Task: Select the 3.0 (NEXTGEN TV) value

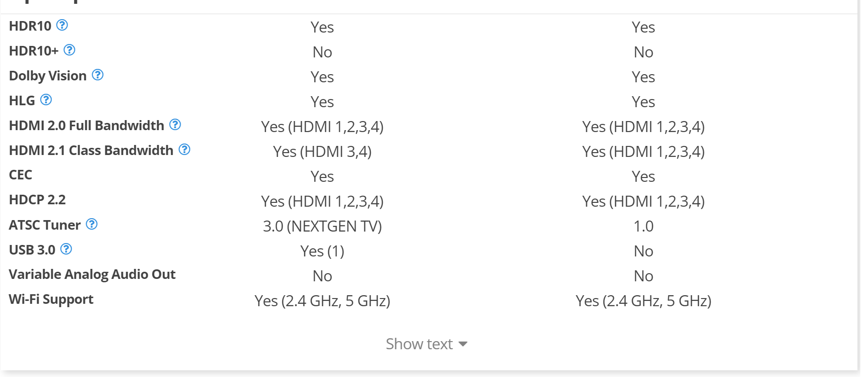Action: pos(322,226)
